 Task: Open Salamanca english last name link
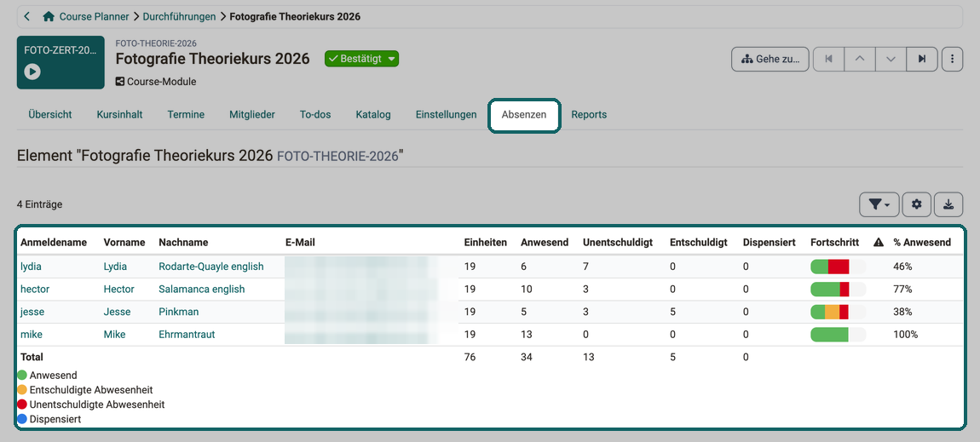tap(202, 289)
